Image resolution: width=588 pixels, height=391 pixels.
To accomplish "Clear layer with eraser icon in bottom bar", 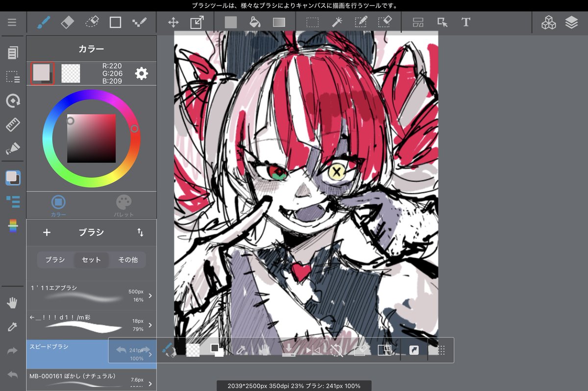I will point(361,350).
